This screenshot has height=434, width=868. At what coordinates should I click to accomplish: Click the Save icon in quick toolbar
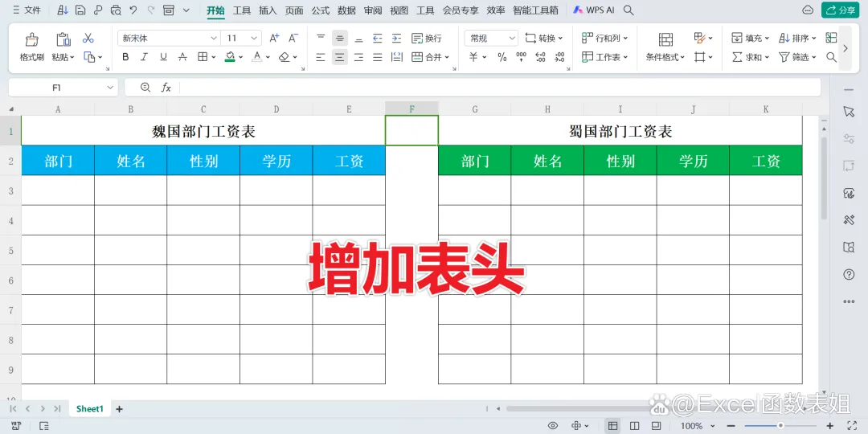pyautogui.click(x=80, y=10)
